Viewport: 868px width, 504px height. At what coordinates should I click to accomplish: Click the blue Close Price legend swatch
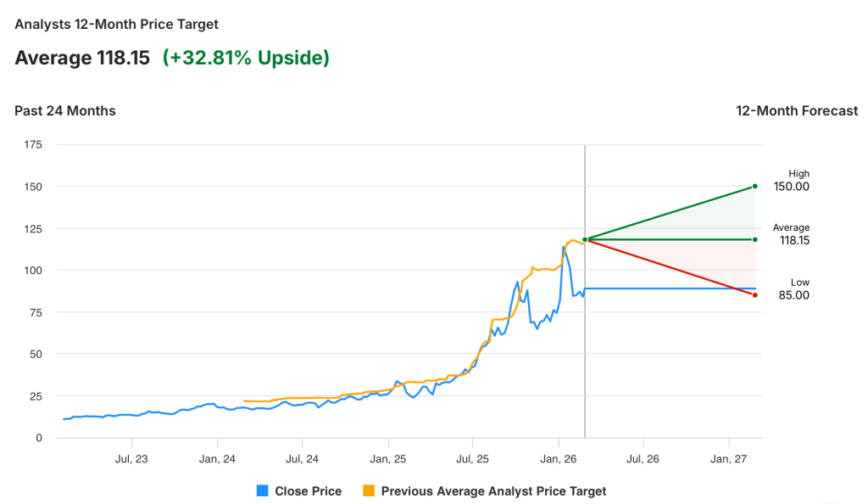click(x=263, y=490)
